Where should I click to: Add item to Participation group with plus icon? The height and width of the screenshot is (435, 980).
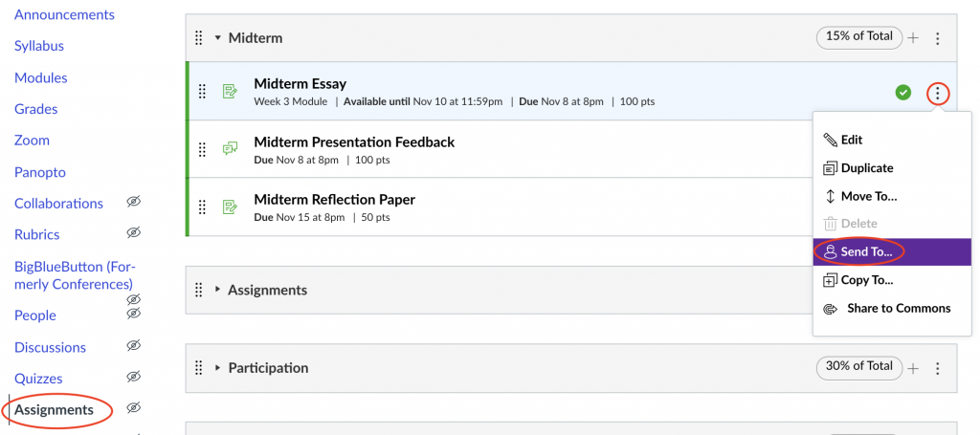(x=913, y=368)
